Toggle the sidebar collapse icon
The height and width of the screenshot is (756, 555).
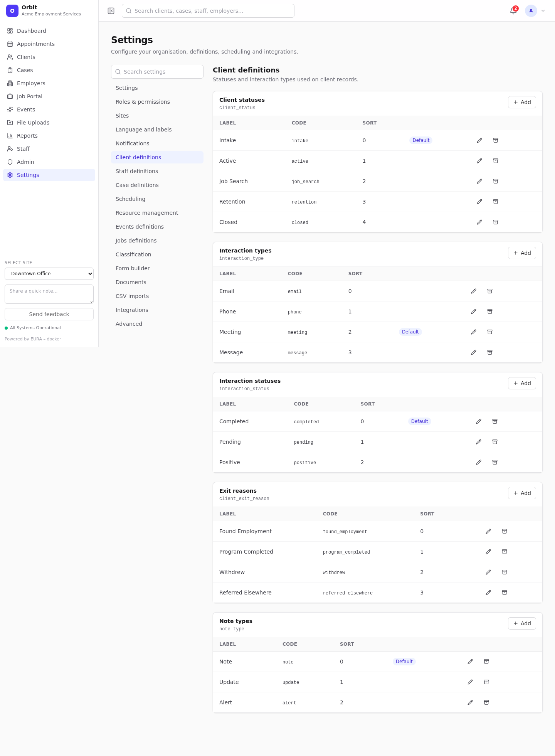point(111,11)
